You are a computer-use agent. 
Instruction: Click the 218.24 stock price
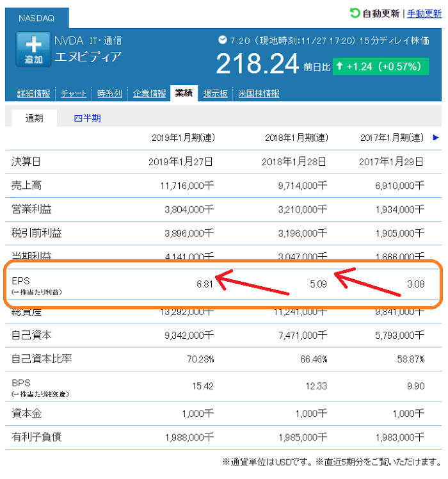[x=257, y=63]
